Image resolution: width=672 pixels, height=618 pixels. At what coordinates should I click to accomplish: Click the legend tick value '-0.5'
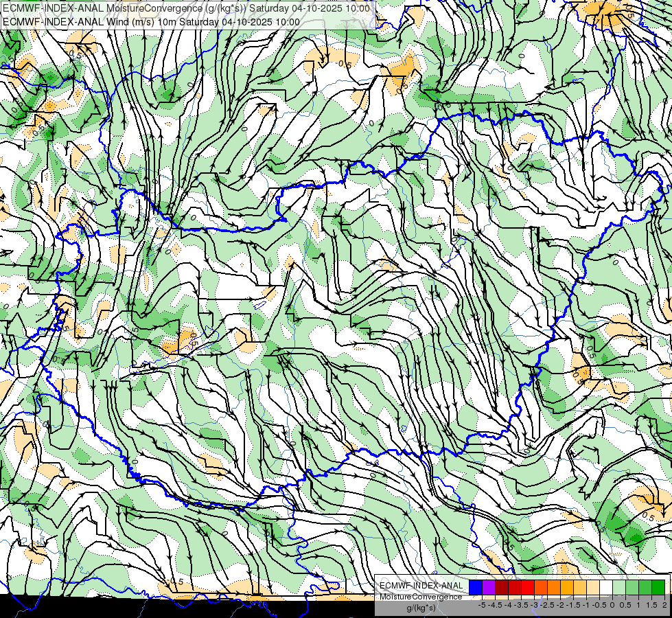tap(599, 605)
